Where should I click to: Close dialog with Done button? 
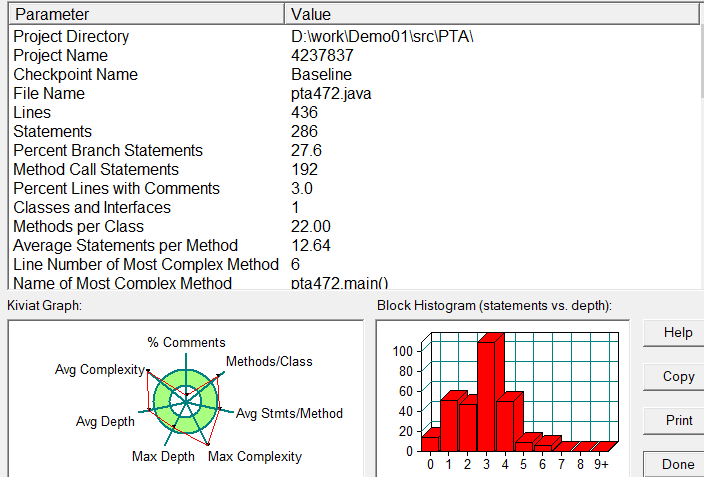[674, 464]
